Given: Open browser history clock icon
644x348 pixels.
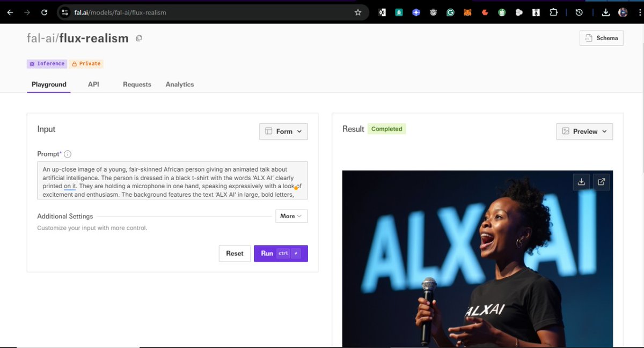Looking at the screenshot, I should [x=579, y=12].
